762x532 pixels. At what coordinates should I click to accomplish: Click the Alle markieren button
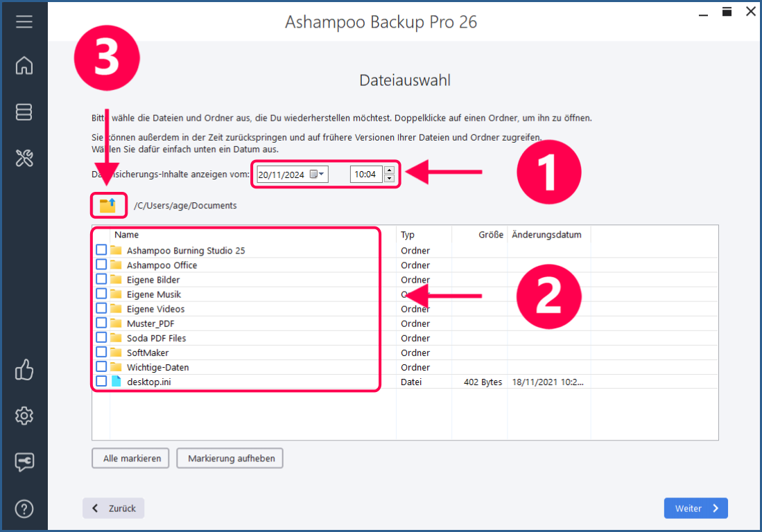coord(131,458)
